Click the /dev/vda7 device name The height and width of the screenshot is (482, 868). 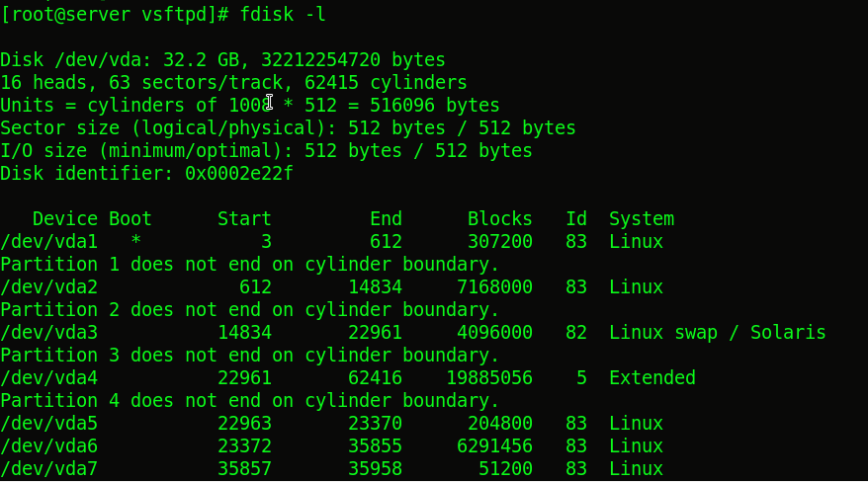click(x=48, y=469)
